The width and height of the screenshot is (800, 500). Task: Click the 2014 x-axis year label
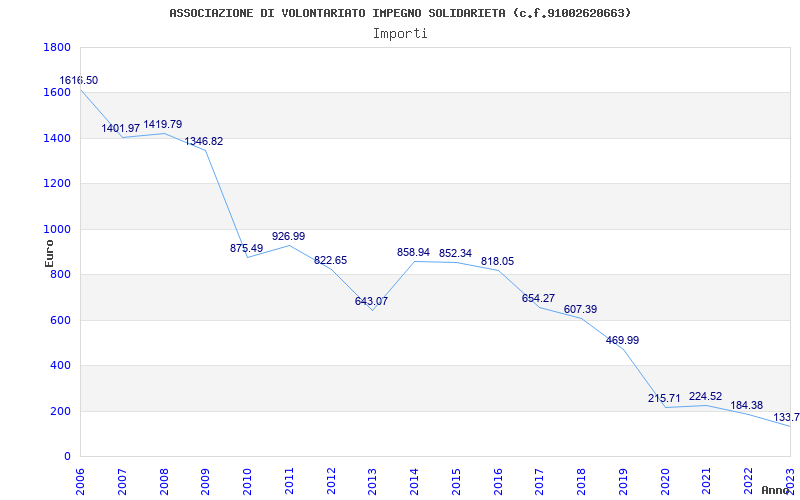pos(415,481)
